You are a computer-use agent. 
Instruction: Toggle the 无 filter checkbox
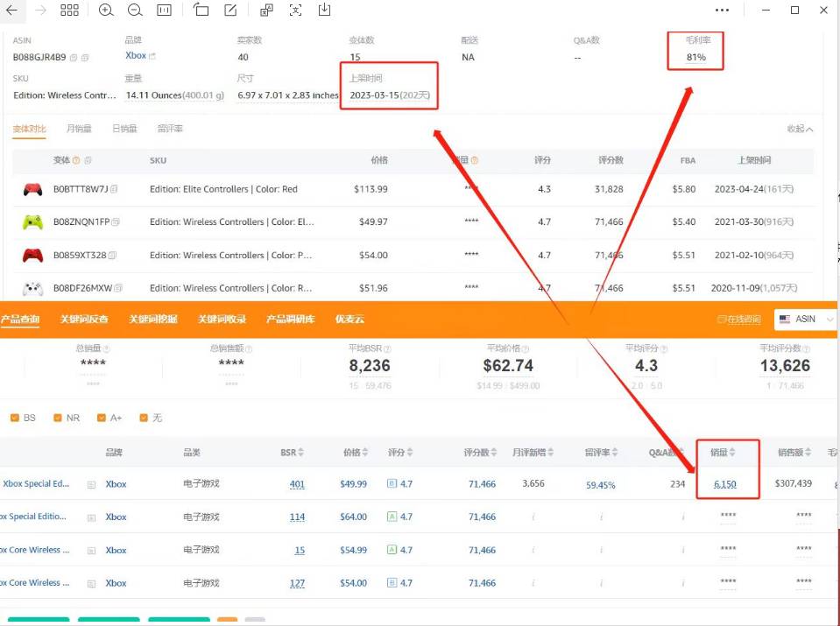coord(144,418)
